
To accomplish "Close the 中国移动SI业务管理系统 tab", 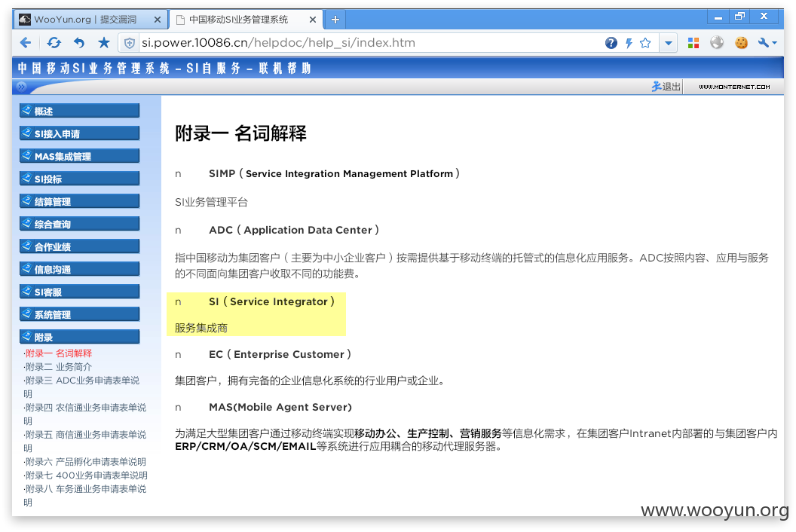I will pos(313,20).
